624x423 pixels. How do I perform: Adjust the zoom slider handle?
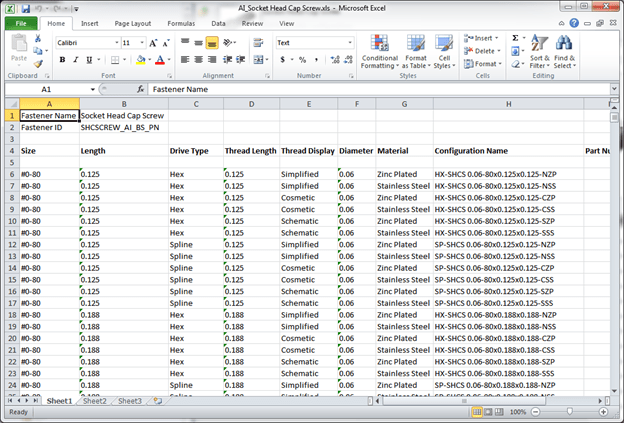click(569, 411)
